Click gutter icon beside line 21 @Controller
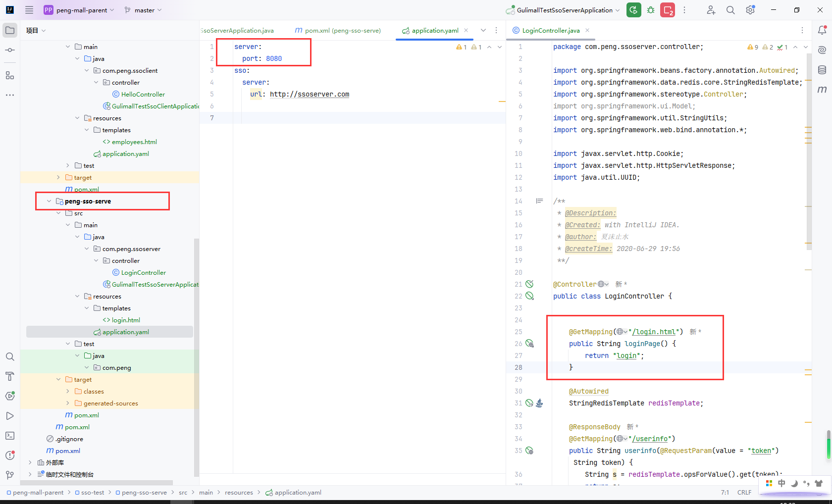The width and height of the screenshot is (832, 504). tap(529, 284)
